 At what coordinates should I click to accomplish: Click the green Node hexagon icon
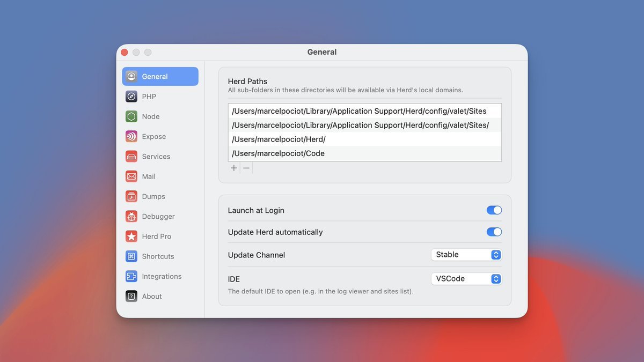click(x=131, y=116)
